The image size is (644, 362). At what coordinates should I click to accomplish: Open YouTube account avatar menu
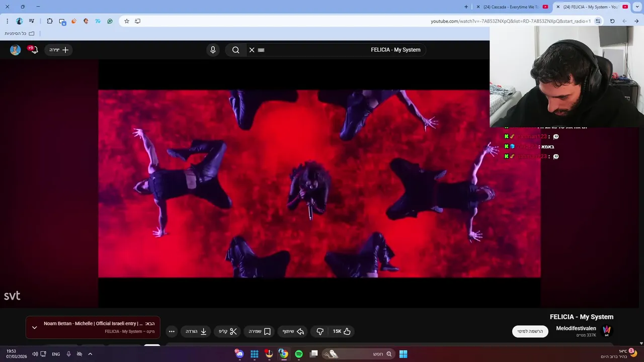16,50
